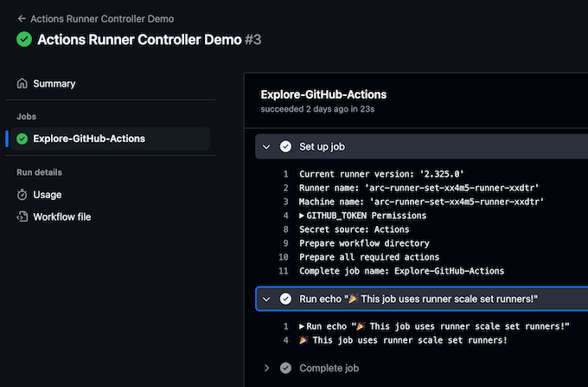Viewport: 588px width, 387px height.
Task: Click the check circle icon of Run echo step
Action: [285, 299]
